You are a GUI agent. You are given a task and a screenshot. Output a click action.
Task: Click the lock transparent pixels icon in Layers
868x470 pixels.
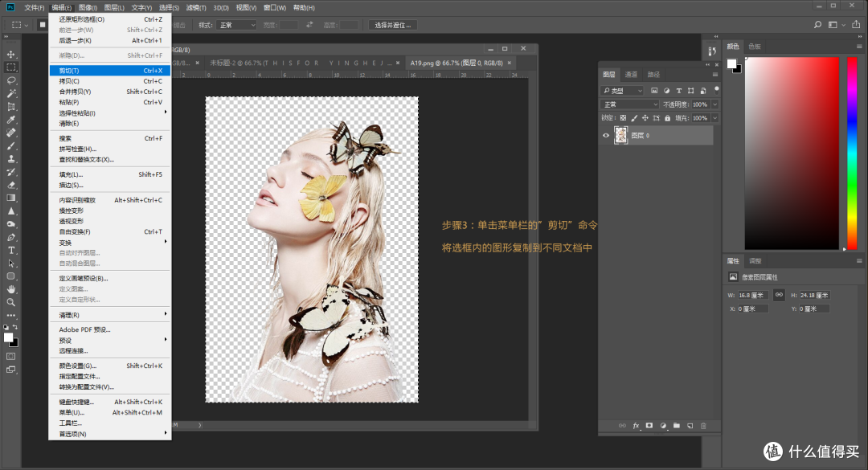click(x=623, y=118)
